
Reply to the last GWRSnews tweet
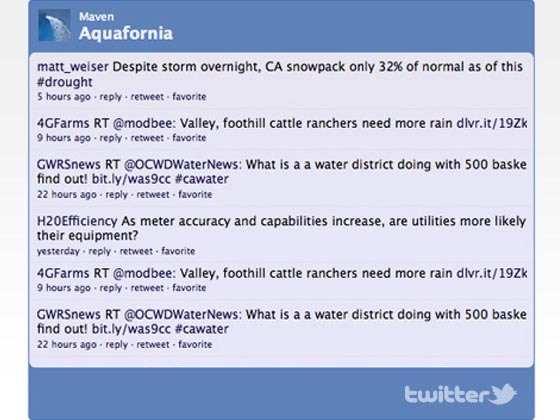click(x=116, y=345)
